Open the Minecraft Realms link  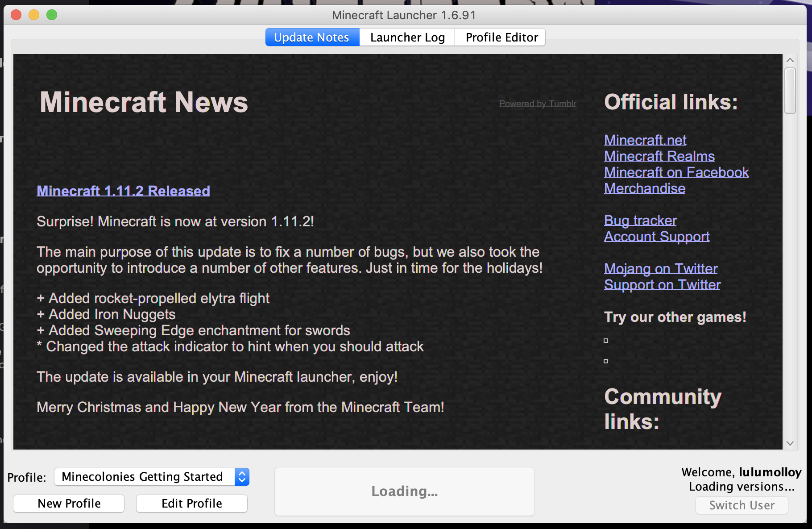point(659,156)
